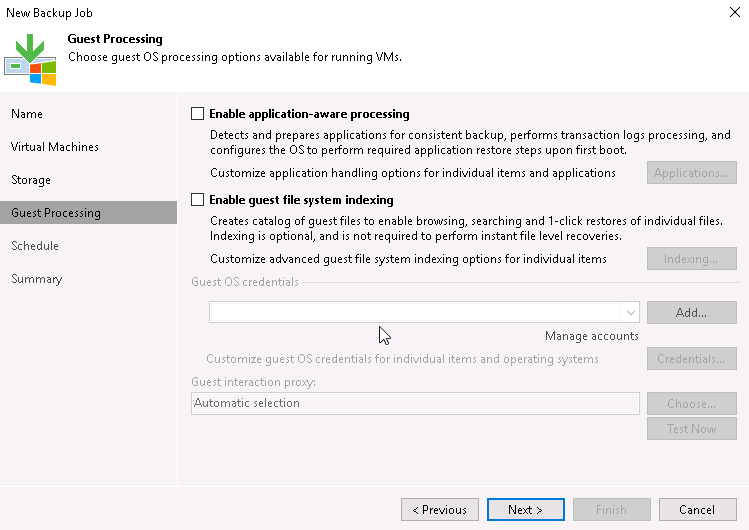The height and width of the screenshot is (530, 749).
Task: Enable guest file system indexing checkbox
Action: coord(197,200)
